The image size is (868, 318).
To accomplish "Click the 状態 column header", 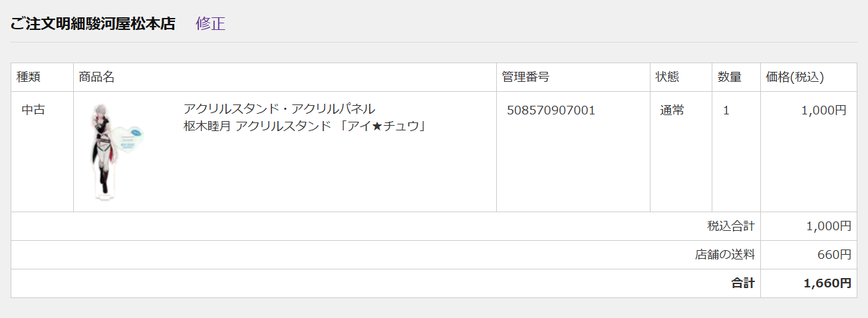I will [667, 77].
